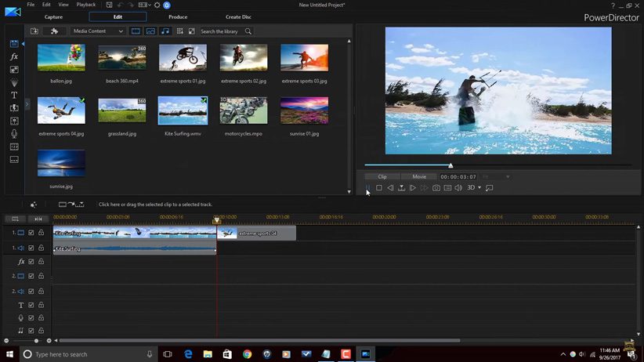Uncheck the enable box for the title track
Viewport: 644px width, 362px height.
click(31, 305)
